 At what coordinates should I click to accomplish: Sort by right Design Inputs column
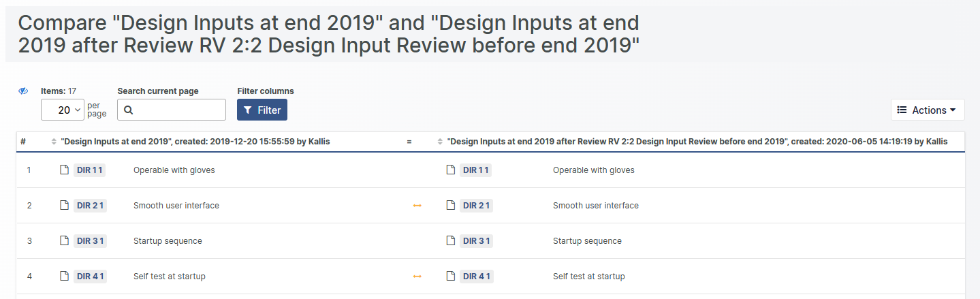click(440, 142)
